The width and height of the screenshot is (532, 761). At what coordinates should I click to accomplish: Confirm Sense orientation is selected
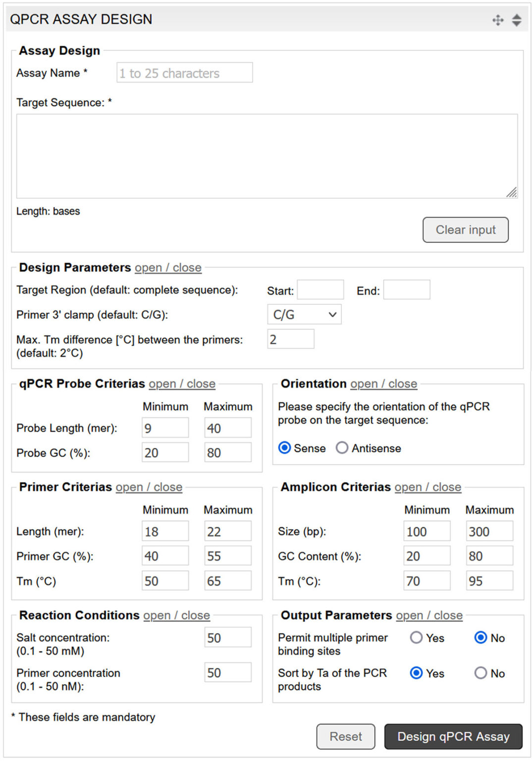pyautogui.click(x=284, y=447)
